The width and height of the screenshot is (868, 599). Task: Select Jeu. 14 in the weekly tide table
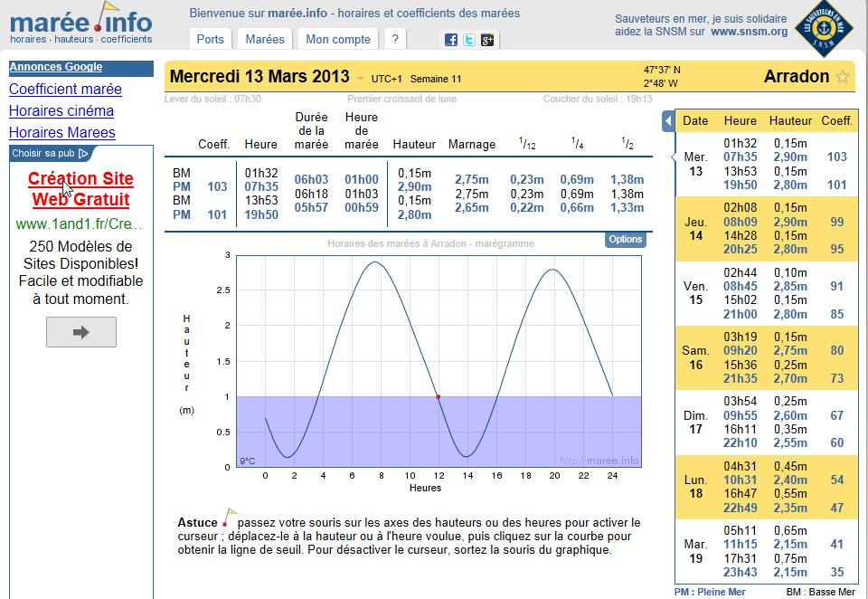(695, 229)
